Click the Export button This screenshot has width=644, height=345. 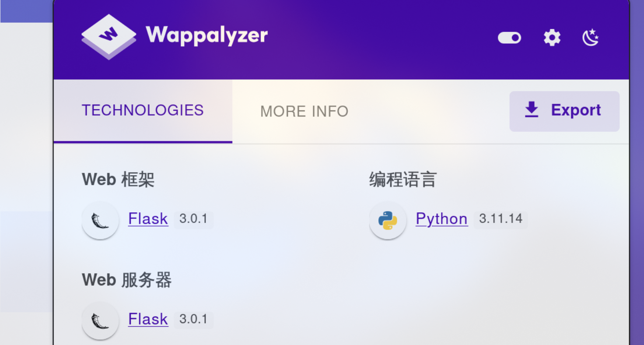point(564,111)
